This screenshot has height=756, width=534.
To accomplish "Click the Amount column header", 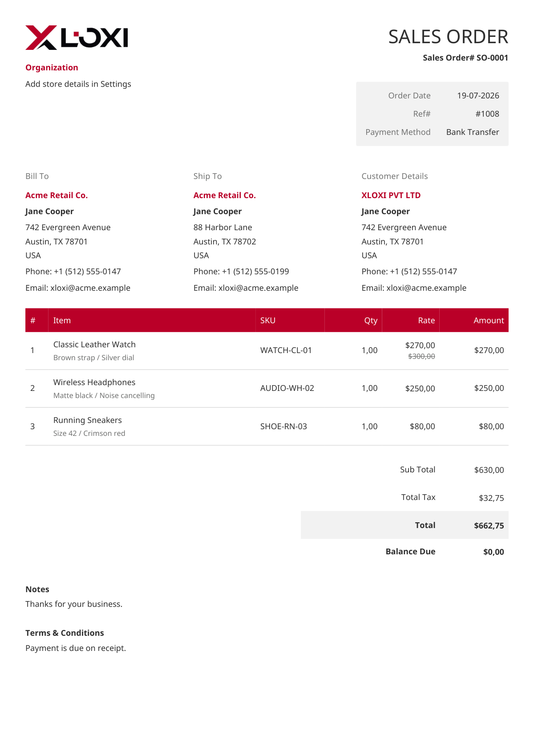I will pos(489,321).
